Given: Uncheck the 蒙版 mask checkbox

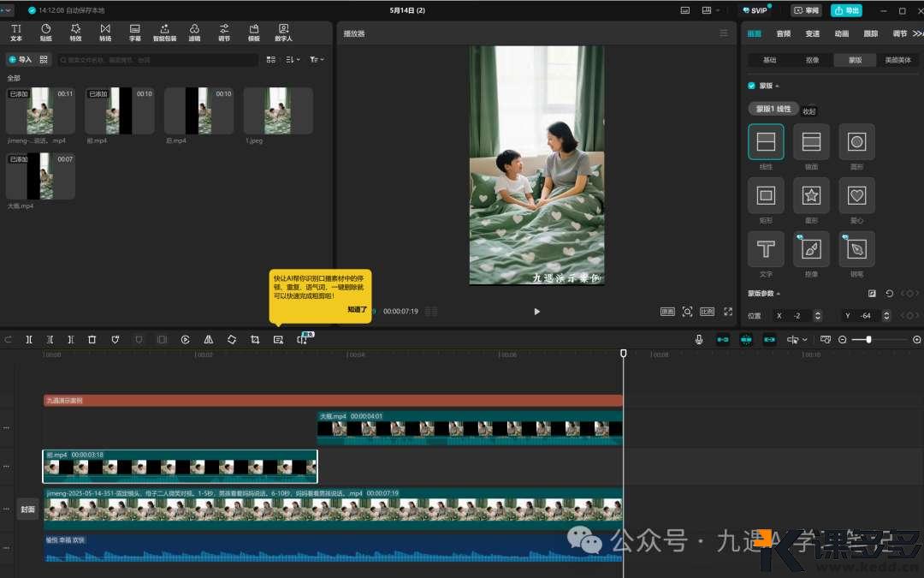Looking at the screenshot, I should (751, 86).
